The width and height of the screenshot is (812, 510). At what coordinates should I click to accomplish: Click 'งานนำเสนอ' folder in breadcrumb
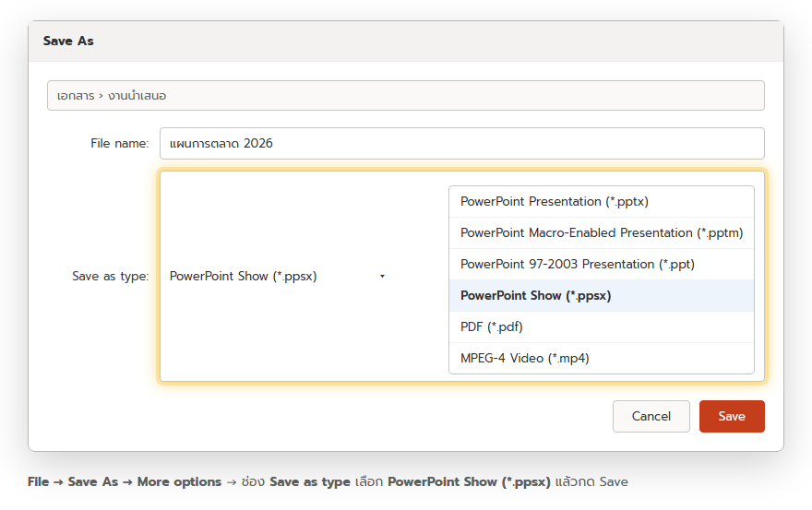(137, 96)
